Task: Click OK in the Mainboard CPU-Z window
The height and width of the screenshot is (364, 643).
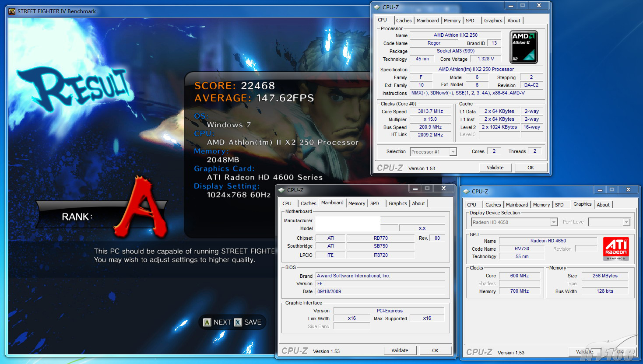Action: click(x=435, y=350)
